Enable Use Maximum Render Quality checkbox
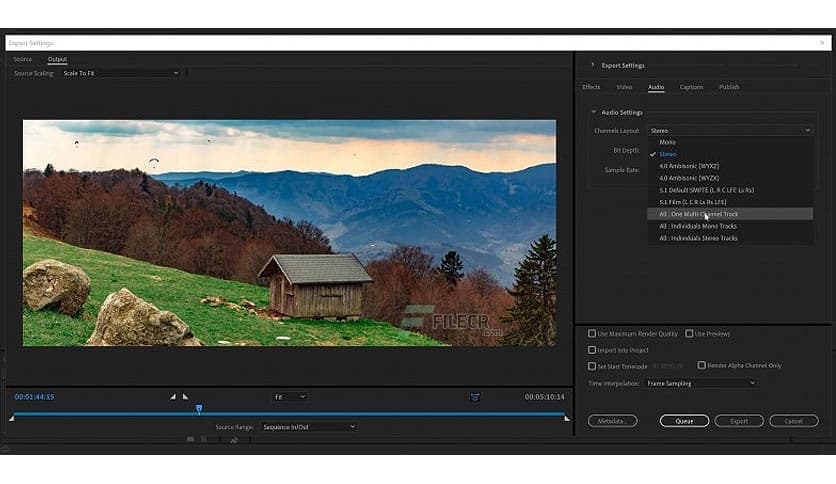Viewport: 836px width, 484px height. (592, 334)
